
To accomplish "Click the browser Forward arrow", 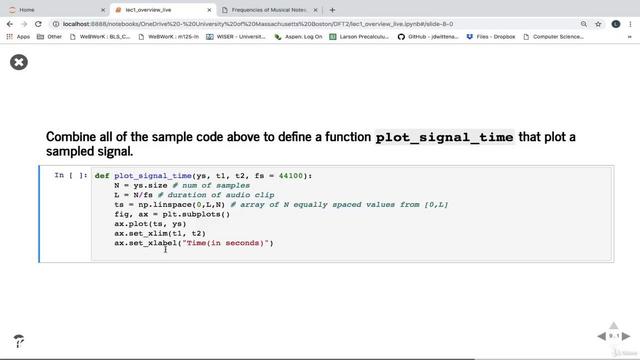I will coord(24,24).
